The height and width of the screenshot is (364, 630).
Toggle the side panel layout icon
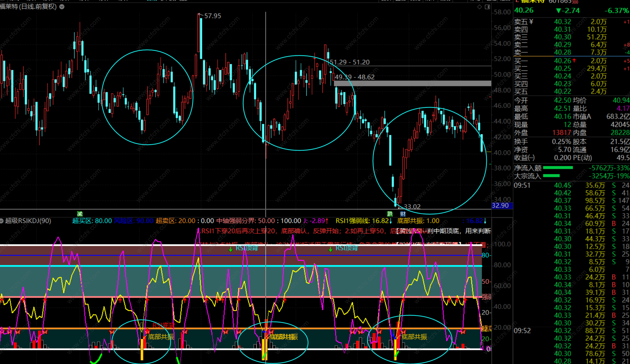click(487, 7)
